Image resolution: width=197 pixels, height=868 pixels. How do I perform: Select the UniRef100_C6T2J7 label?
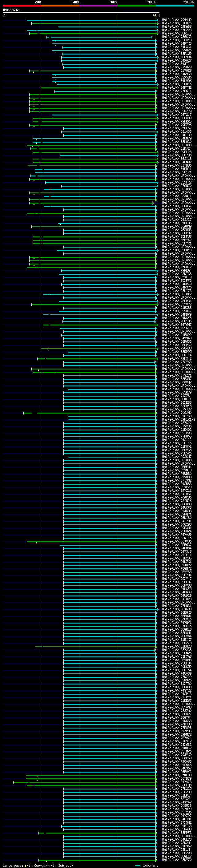coord(177,115)
